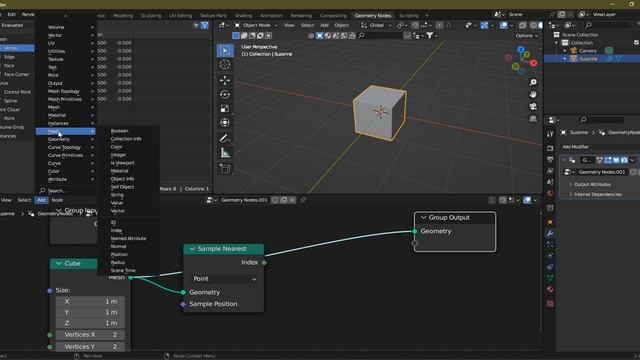Open the viewport Object menu
Viewport: 640px width, 360px height.
point(342,25)
